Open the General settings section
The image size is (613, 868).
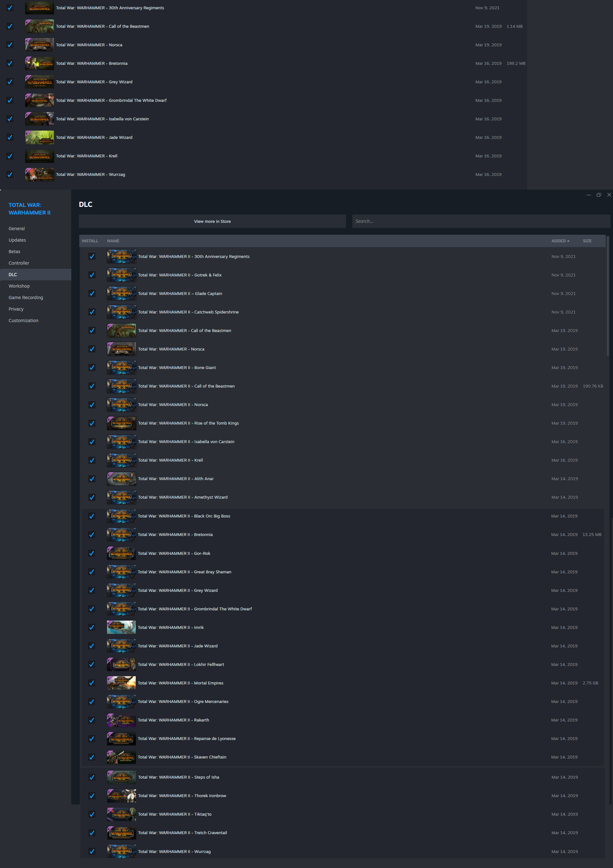[x=35, y=229]
